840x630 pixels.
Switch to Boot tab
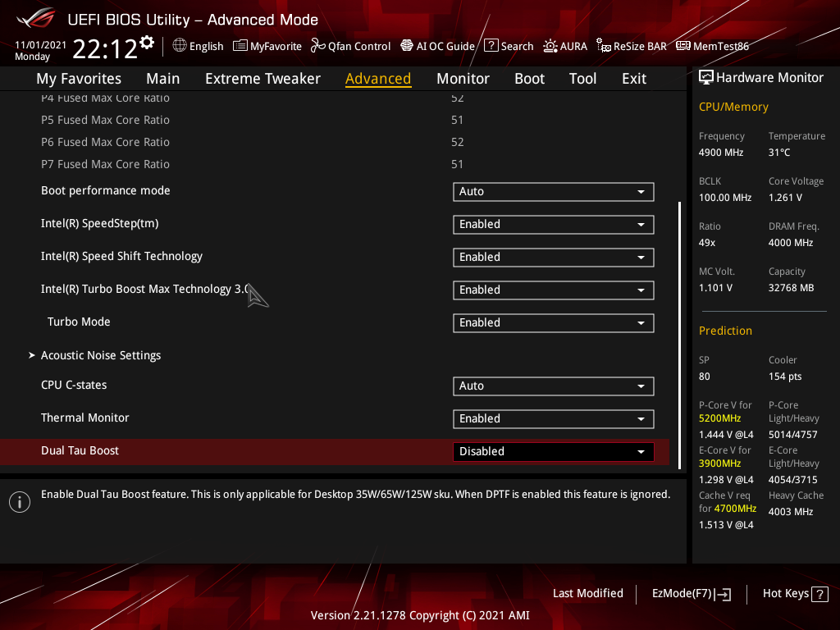(529, 79)
